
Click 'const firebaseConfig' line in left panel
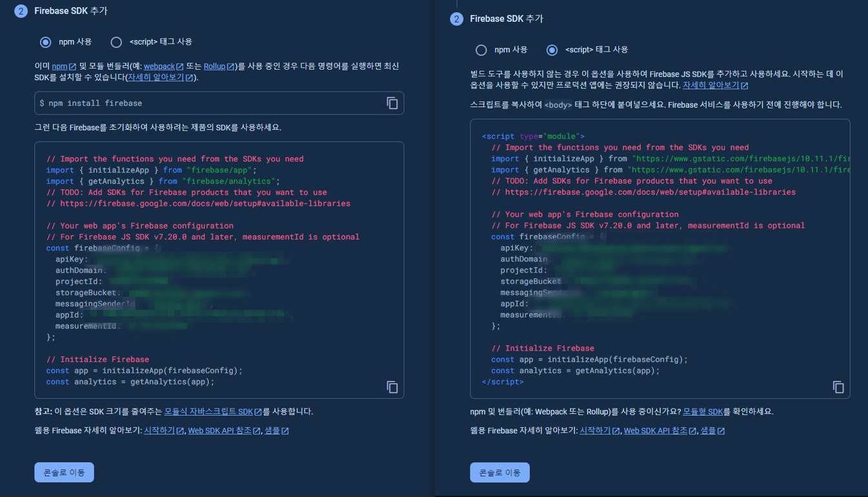pyautogui.click(x=103, y=249)
